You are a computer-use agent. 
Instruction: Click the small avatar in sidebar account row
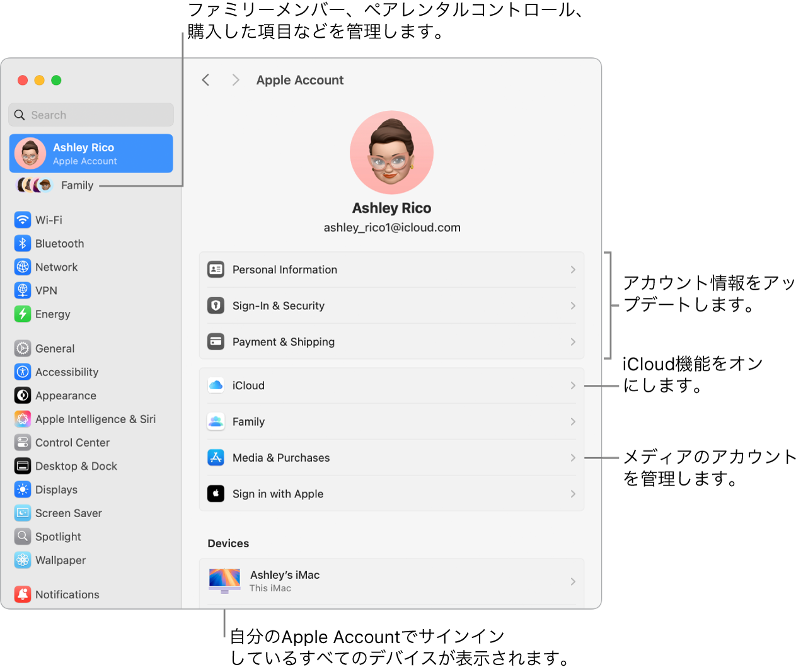(x=30, y=153)
